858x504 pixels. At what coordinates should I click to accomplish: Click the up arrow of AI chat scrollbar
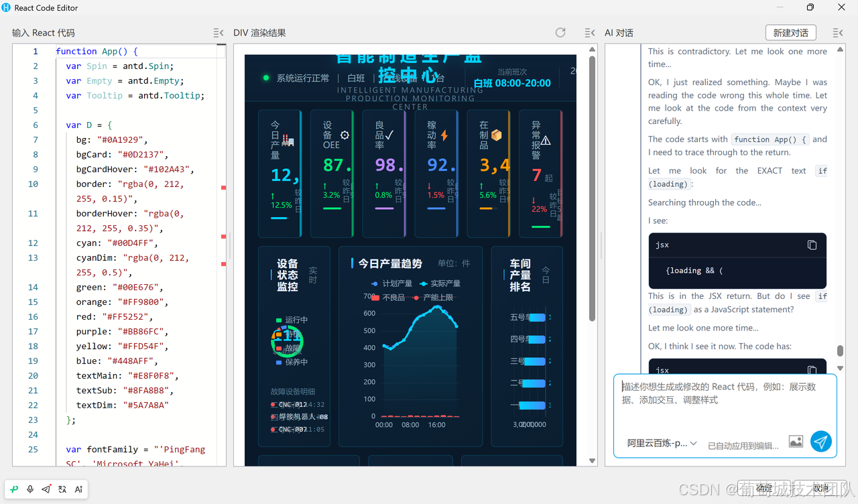click(841, 51)
